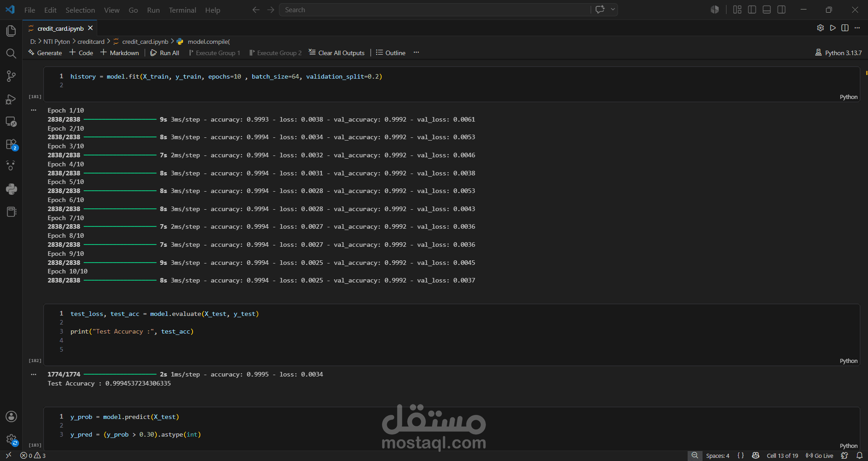Click Clear All Outputs

[337, 53]
